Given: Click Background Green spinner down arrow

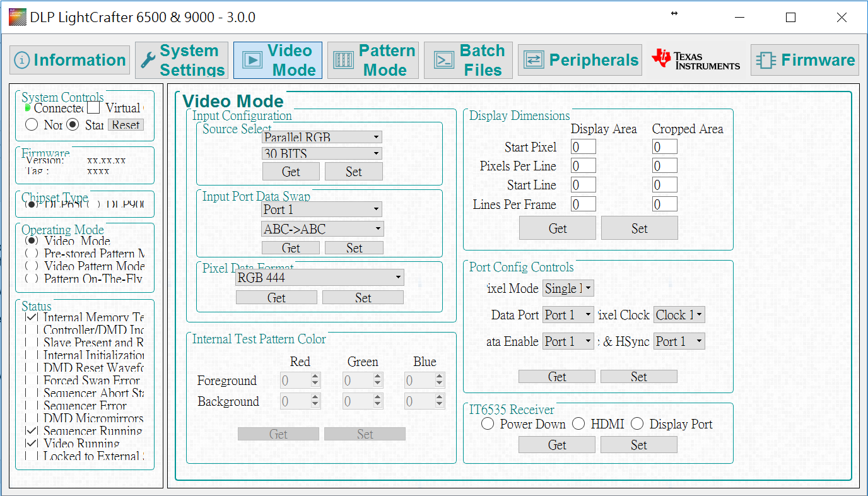Looking at the screenshot, I should point(377,405).
